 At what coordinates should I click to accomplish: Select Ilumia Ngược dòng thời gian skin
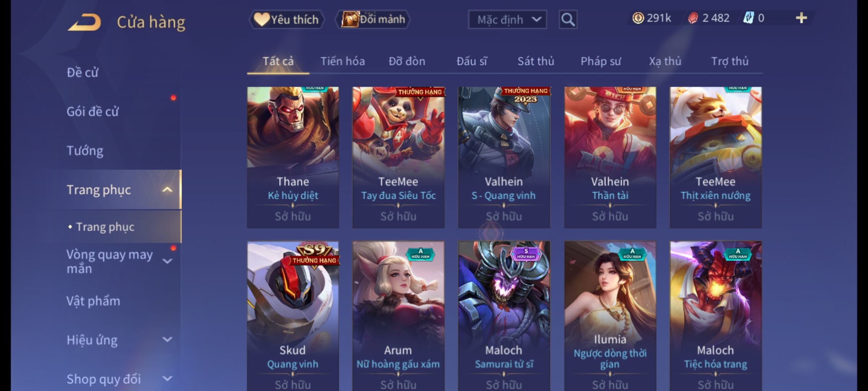click(610, 316)
